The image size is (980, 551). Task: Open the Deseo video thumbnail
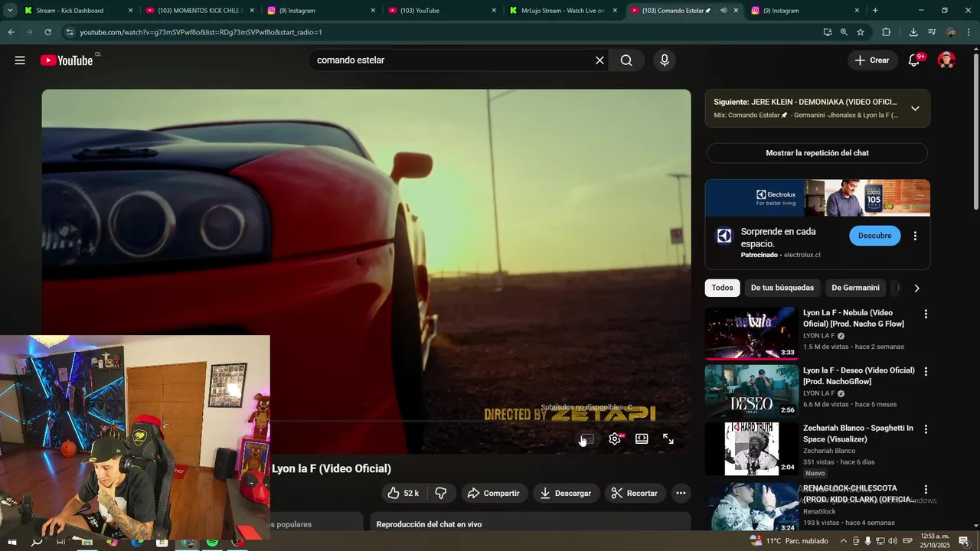click(751, 390)
